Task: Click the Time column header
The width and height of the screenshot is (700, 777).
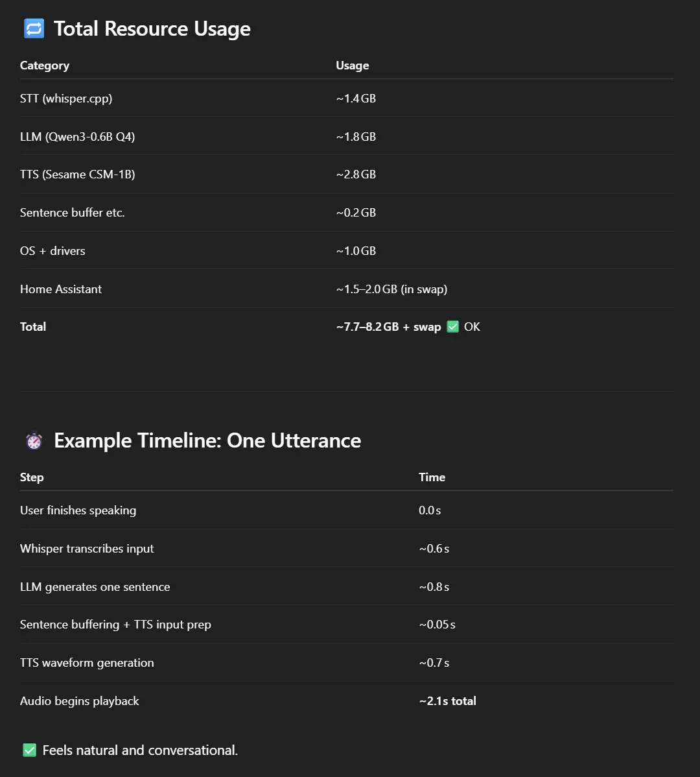Action: 432,477
